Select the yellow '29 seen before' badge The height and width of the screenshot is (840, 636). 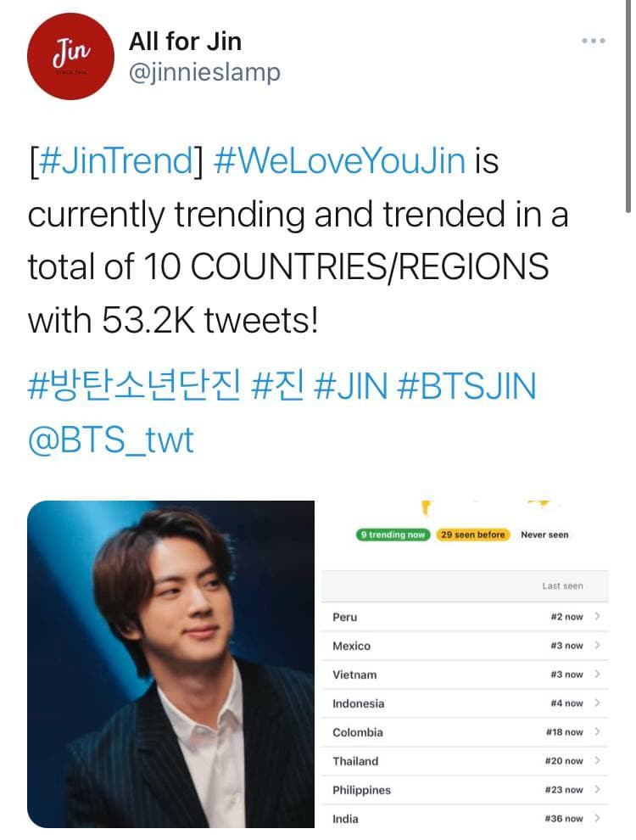(473, 535)
